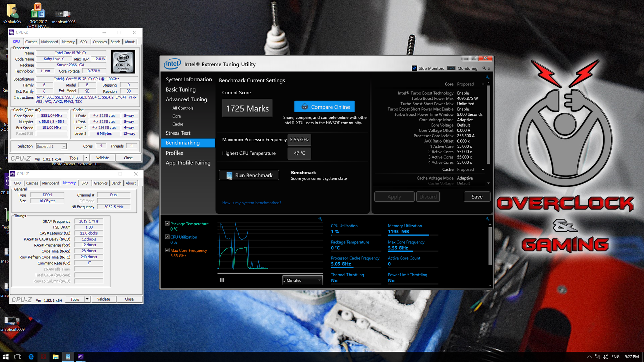
Task: Collapse the Cache Proposed section
Action: point(483,169)
